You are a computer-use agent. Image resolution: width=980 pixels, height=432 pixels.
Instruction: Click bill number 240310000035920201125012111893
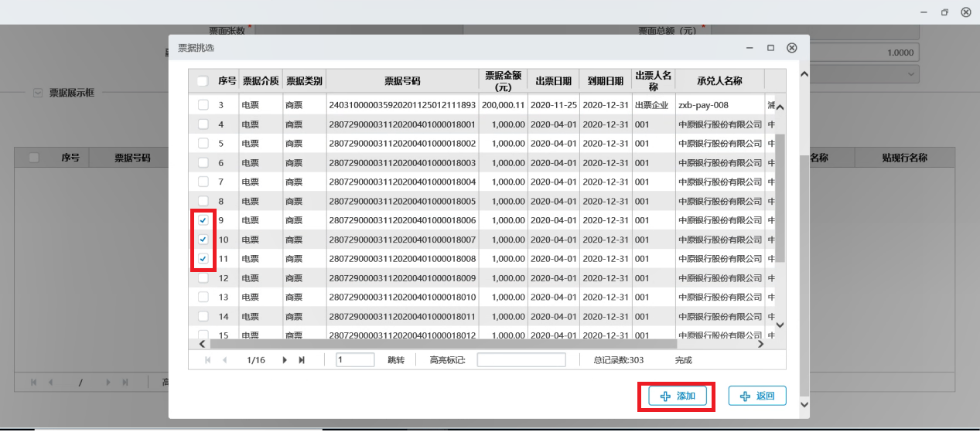402,104
